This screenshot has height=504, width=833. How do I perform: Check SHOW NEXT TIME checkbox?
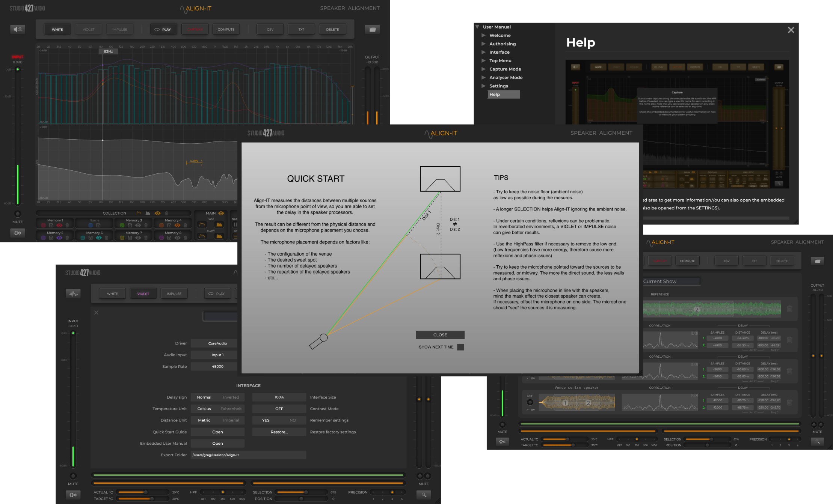point(460,347)
